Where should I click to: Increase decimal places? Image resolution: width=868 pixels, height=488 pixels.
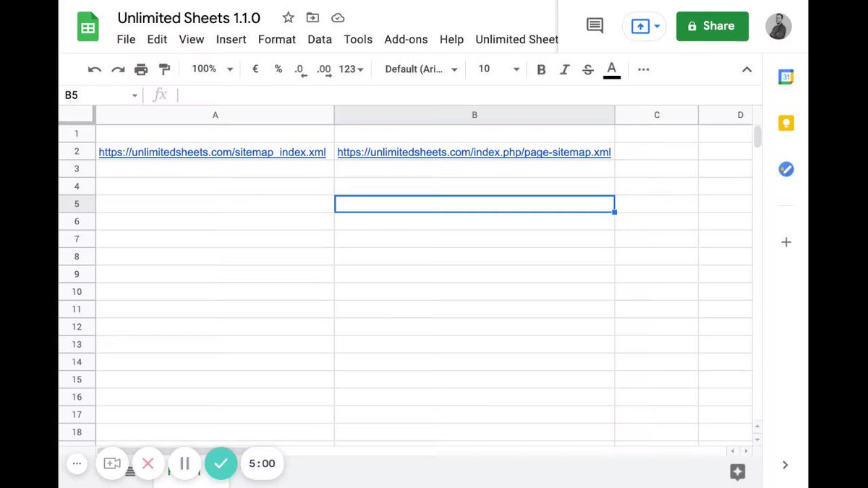tap(324, 69)
